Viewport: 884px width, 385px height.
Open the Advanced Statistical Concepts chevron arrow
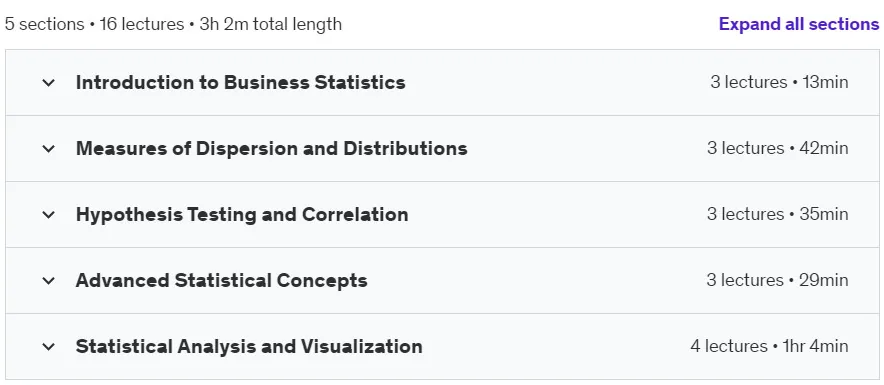[x=49, y=281]
